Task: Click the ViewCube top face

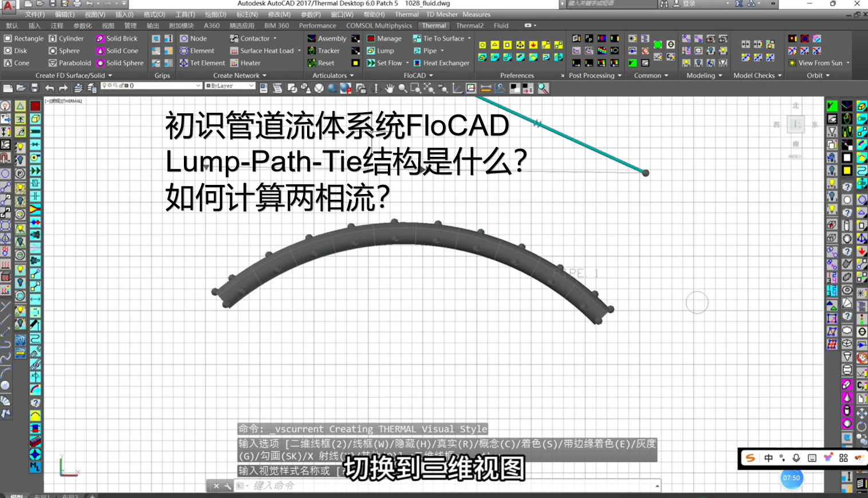Action: [796, 124]
